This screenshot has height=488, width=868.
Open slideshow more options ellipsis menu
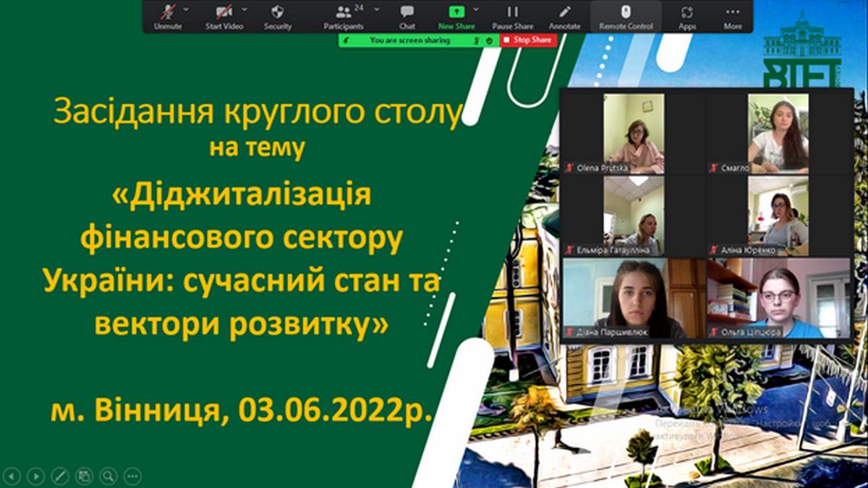click(132, 476)
